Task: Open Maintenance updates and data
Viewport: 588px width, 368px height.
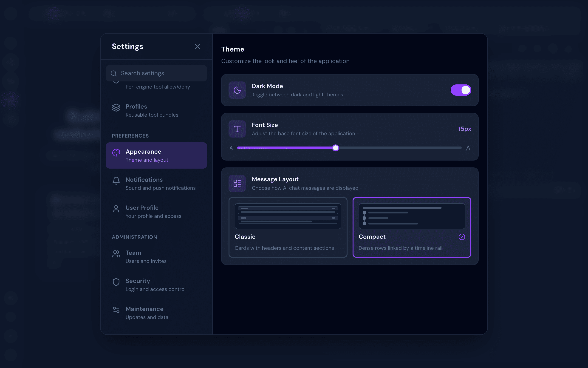Action: [156, 313]
